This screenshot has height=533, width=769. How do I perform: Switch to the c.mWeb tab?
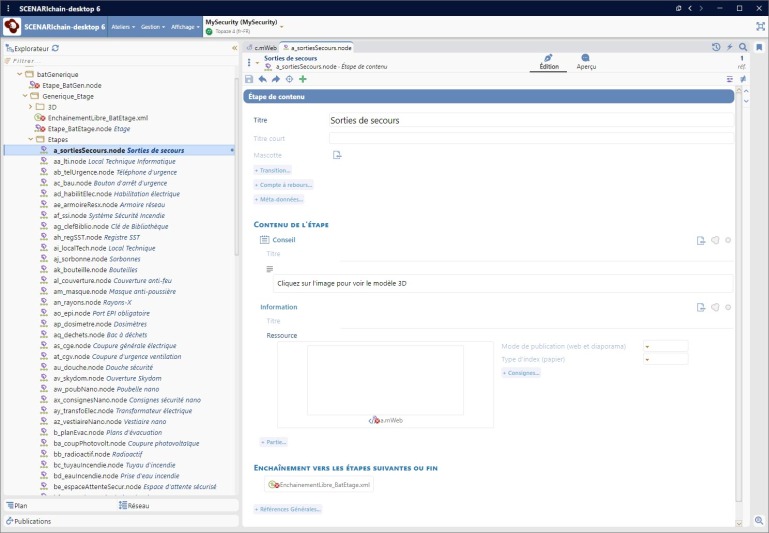click(x=263, y=47)
